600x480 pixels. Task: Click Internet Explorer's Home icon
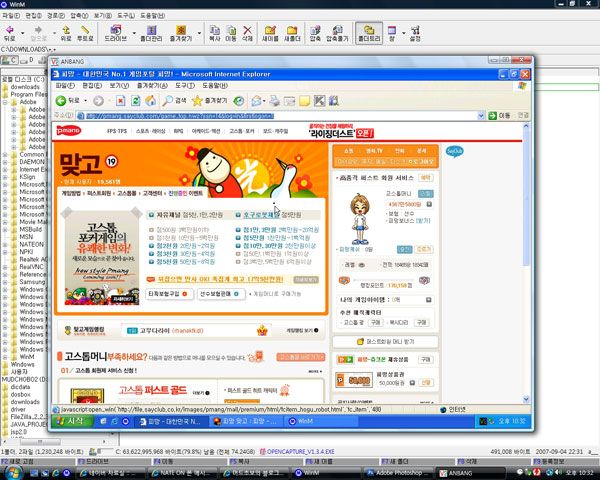150,101
